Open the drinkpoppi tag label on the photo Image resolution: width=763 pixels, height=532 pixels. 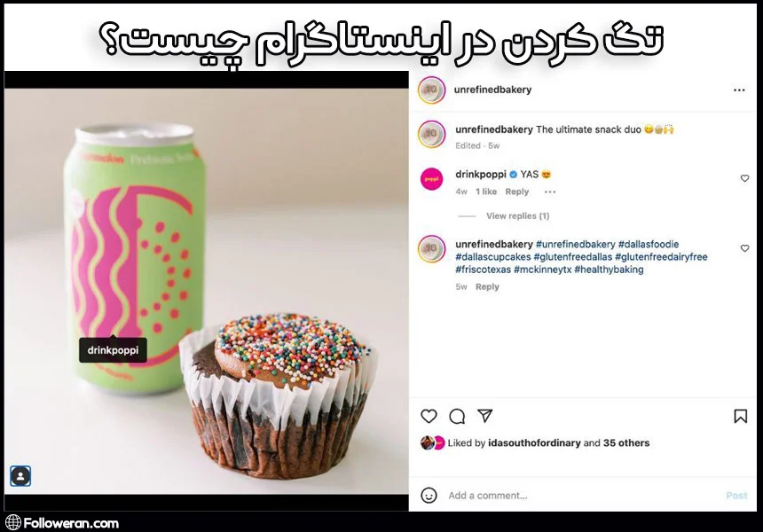click(x=113, y=349)
